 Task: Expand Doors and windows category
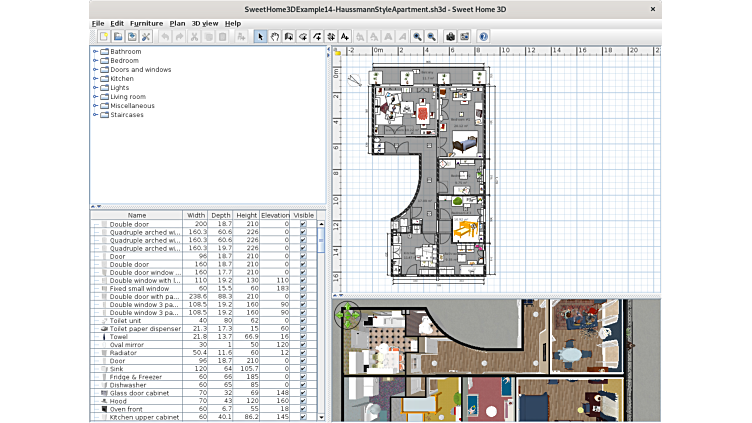click(x=95, y=70)
